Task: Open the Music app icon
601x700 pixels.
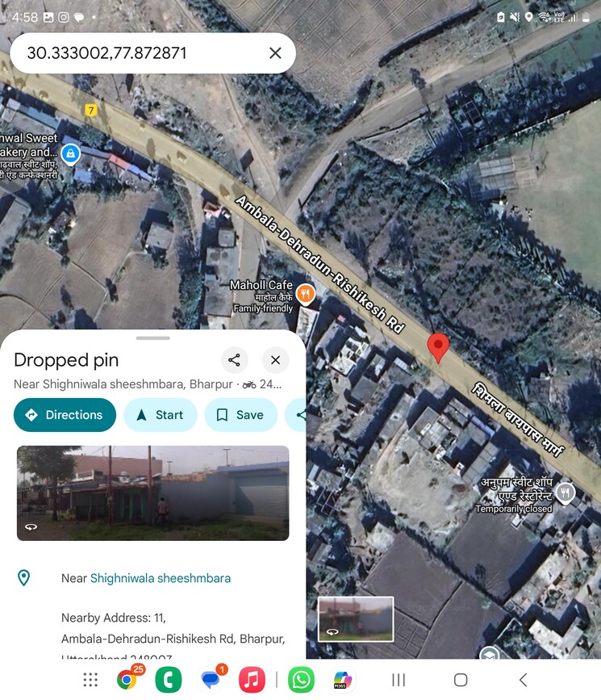Action: click(x=252, y=680)
